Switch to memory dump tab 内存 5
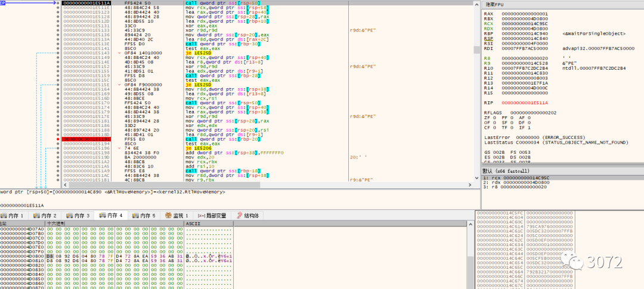644x289 pixels. [143, 216]
